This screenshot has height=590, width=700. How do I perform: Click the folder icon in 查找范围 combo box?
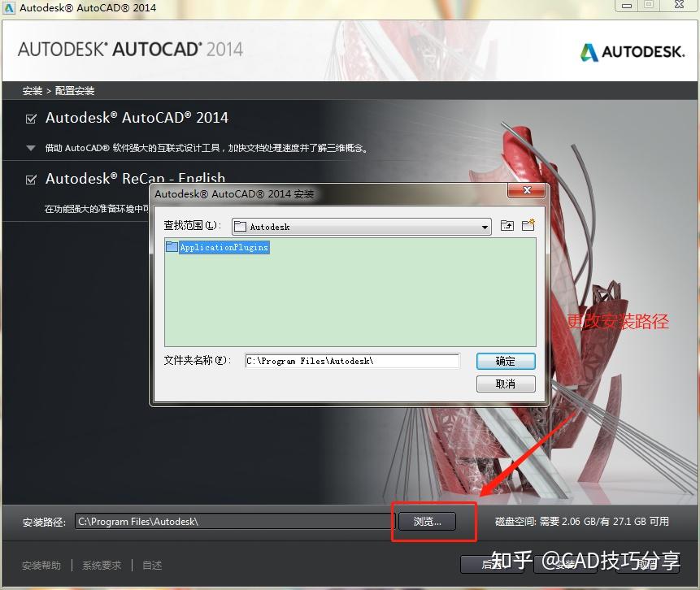[240, 226]
